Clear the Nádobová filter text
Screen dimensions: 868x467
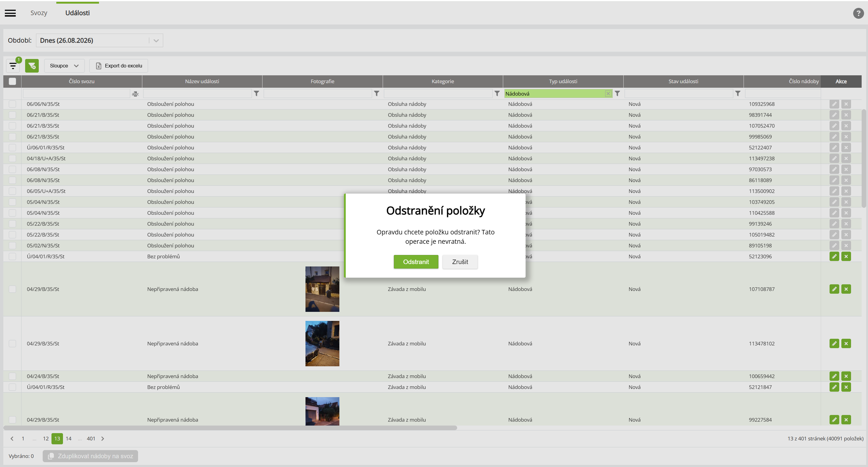(x=608, y=93)
